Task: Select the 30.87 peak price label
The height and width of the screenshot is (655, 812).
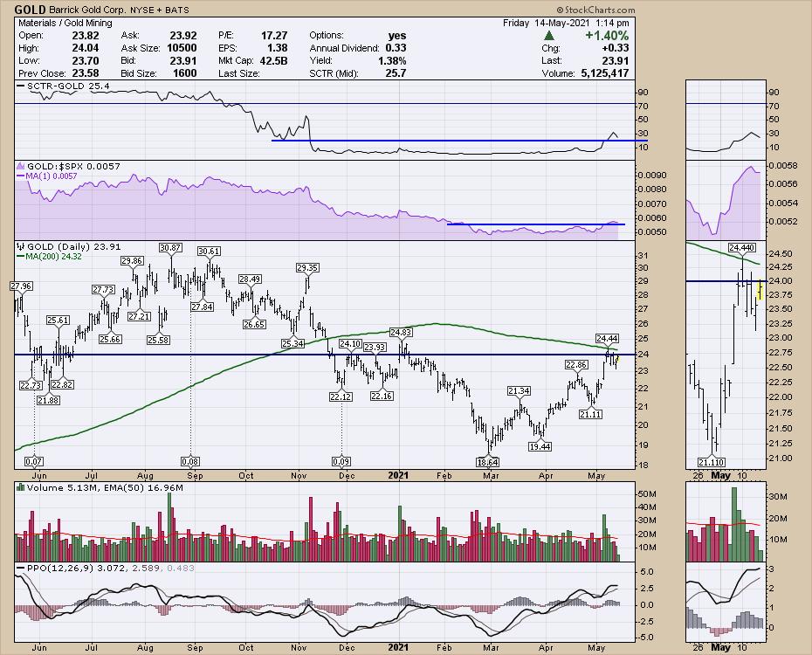Action: (x=170, y=248)
